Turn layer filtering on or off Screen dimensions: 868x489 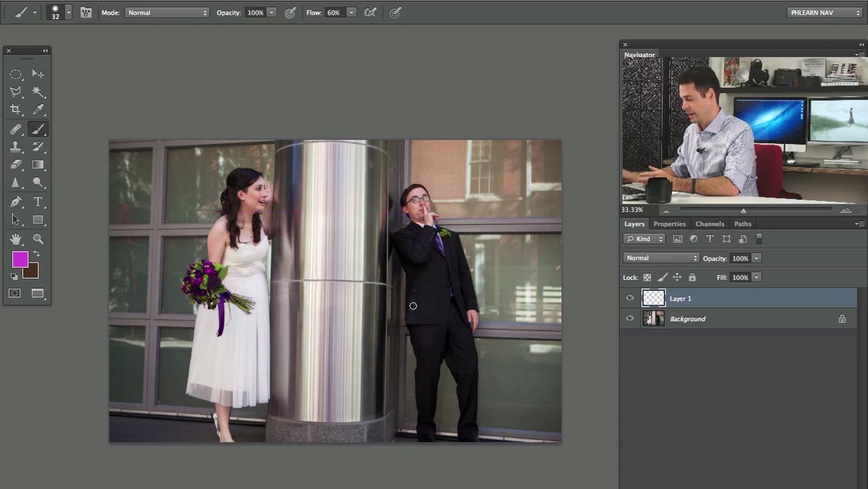(759, 238)
